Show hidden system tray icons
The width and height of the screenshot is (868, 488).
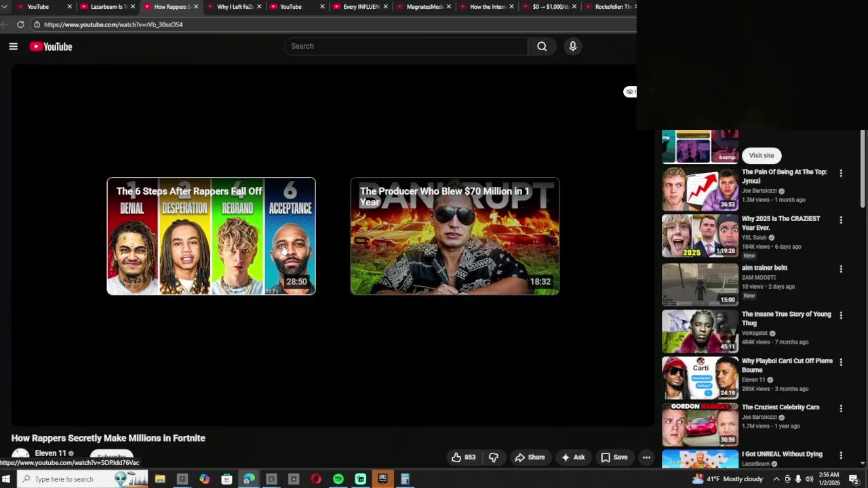pos(776,479)
